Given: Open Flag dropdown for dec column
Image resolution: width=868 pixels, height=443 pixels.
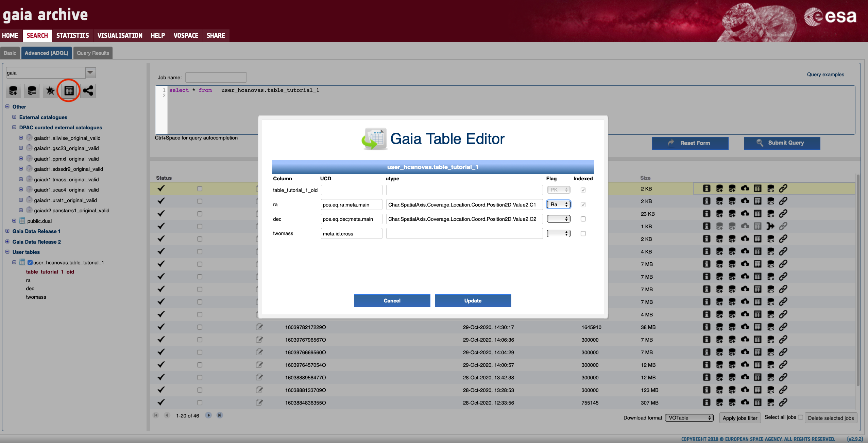Looking at the screenshot, I should pos(559,219).
